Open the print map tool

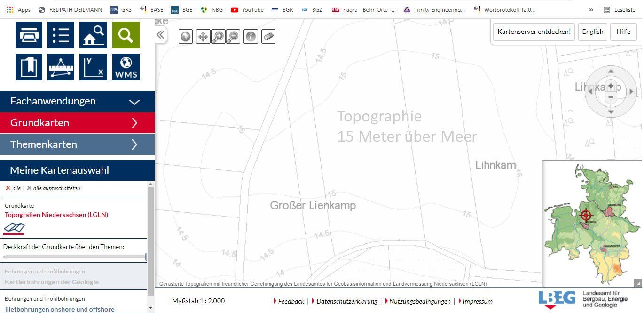pyautogui.click(x=29, y=35)
